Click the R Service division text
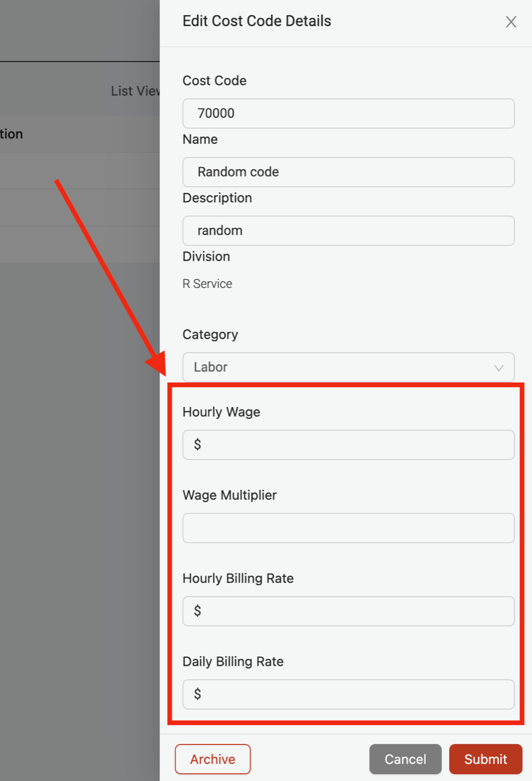532x781 pixels. pyautogui.click(x=207, y=284)
